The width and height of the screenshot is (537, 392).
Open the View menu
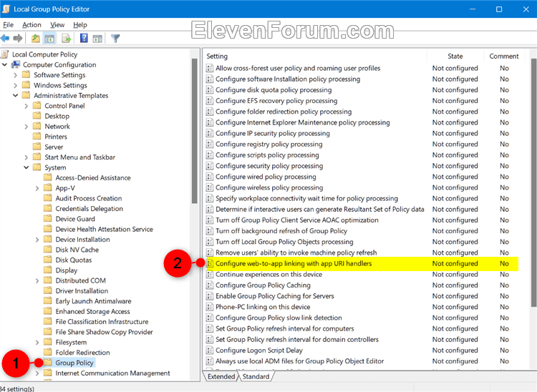point(57,24)
